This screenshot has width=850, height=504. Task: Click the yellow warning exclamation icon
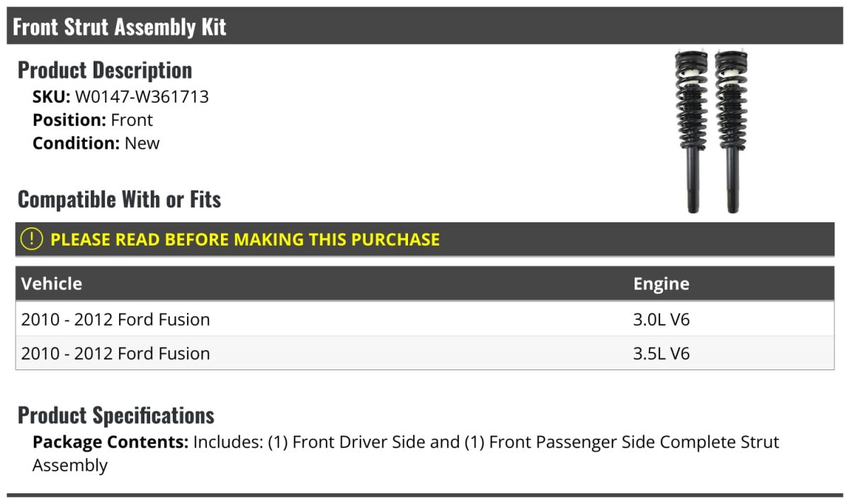tap(32, 239)
